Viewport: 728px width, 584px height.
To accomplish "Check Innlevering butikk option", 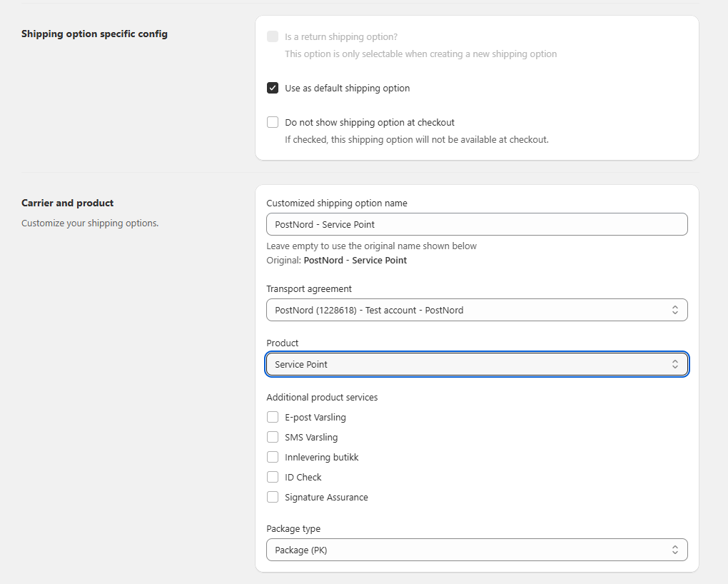I will point(273,457).
